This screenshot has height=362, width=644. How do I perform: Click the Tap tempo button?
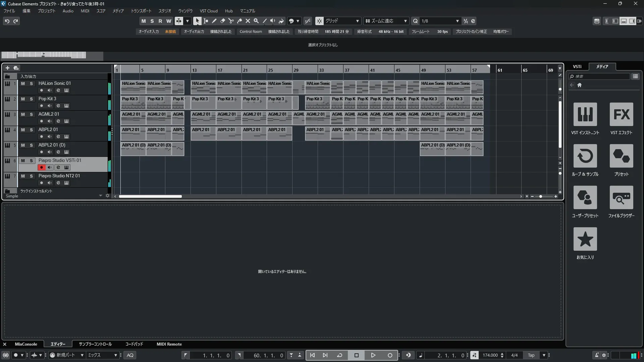tap(531, 355)
